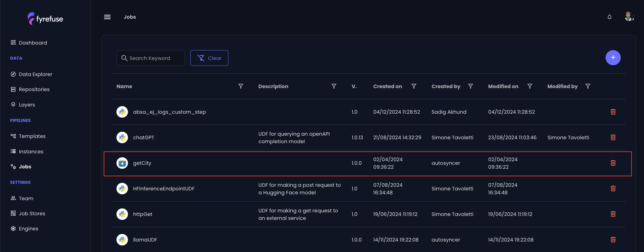Viewport: 644px width, 252px height.
Task: Navigate to Job Stores
Action: pos(32,213)
